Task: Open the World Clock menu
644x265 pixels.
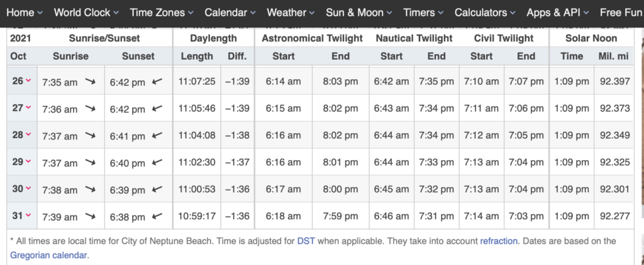Action: pos(86,13)
